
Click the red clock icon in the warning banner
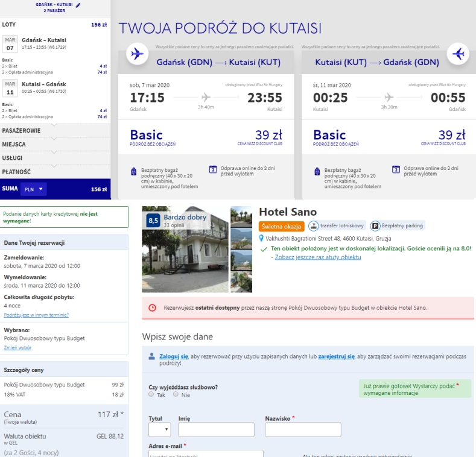[153, 307]
